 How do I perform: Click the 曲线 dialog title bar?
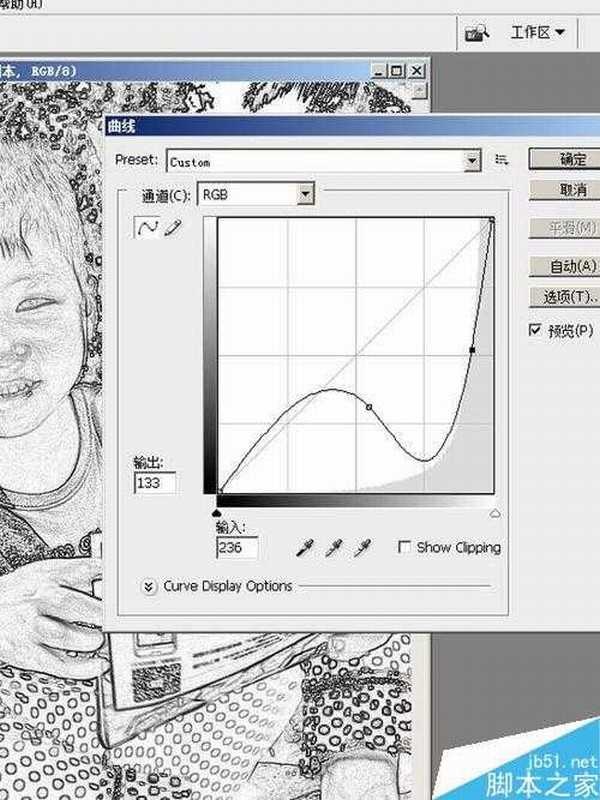point(353,126)
